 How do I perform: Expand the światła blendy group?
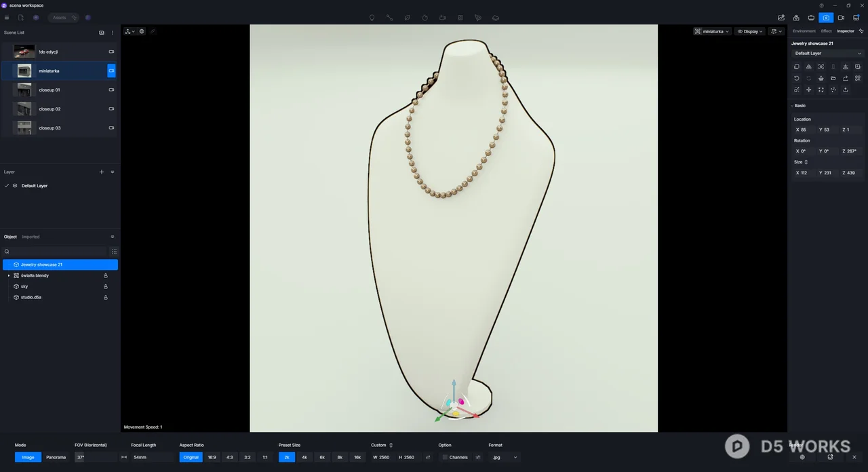(9, 275)
